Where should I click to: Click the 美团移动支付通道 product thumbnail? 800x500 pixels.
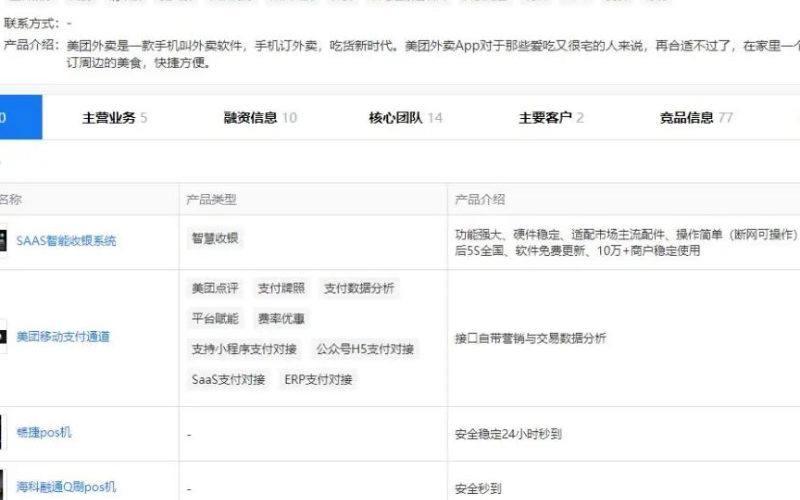click(x=3, y=337)
